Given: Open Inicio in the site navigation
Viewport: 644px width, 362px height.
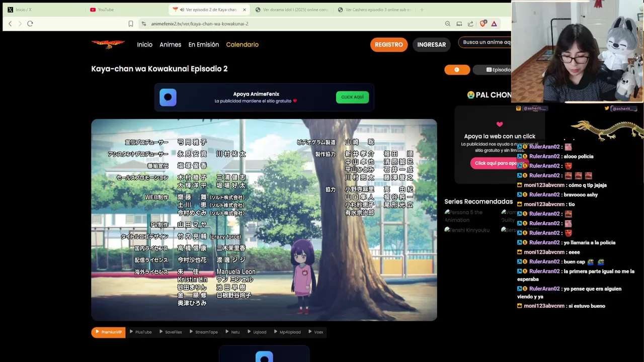Looking at the screenshot, I should coord(144,45).
